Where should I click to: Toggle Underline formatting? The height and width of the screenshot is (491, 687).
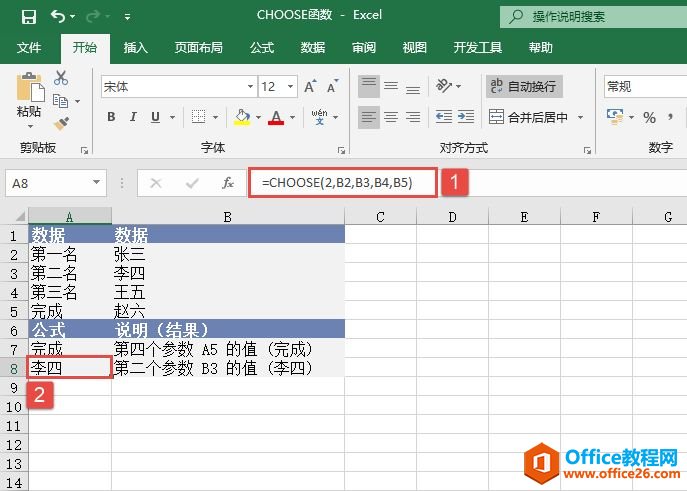point(155,117)
